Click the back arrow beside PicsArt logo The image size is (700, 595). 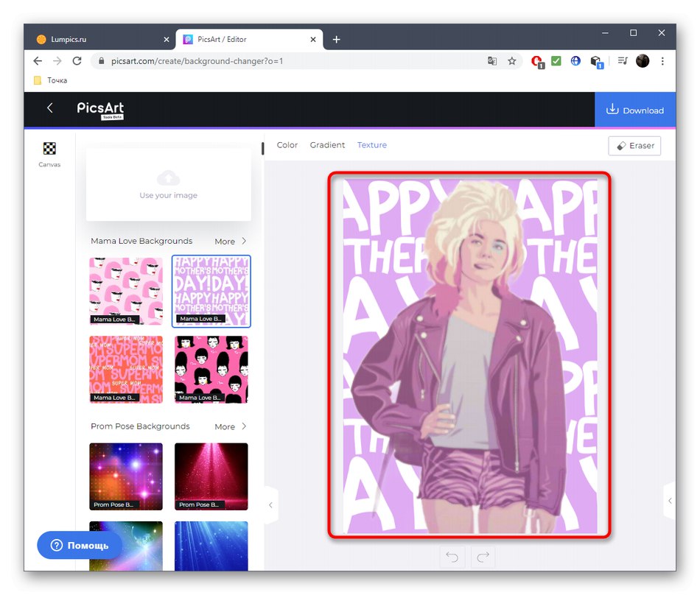coord(50,108)
